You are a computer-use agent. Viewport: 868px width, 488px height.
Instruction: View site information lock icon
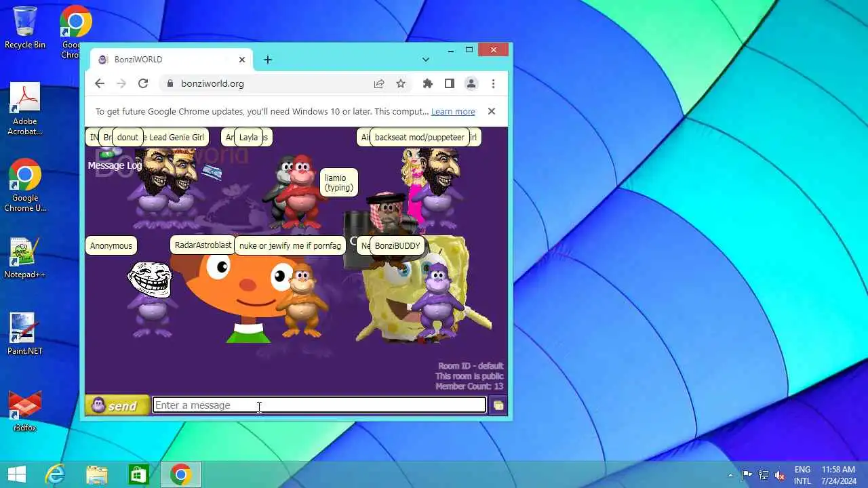[x=170, y=83]
